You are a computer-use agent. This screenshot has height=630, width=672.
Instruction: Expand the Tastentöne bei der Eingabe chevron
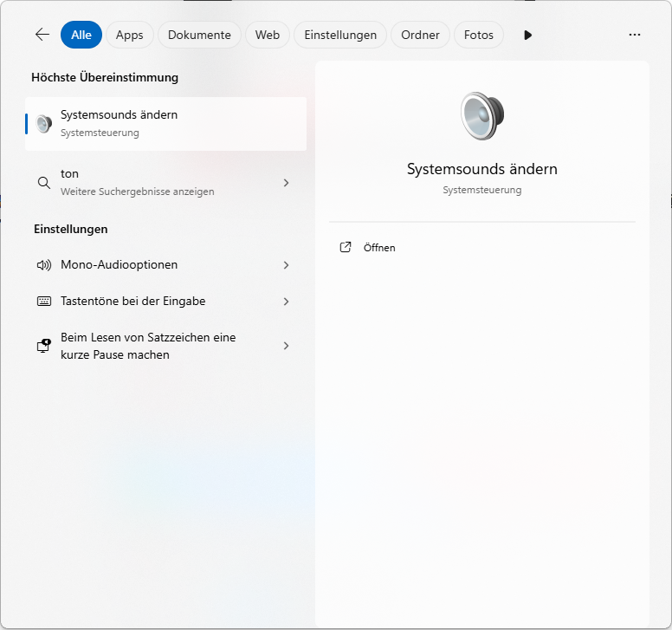[x=287, y=302]
